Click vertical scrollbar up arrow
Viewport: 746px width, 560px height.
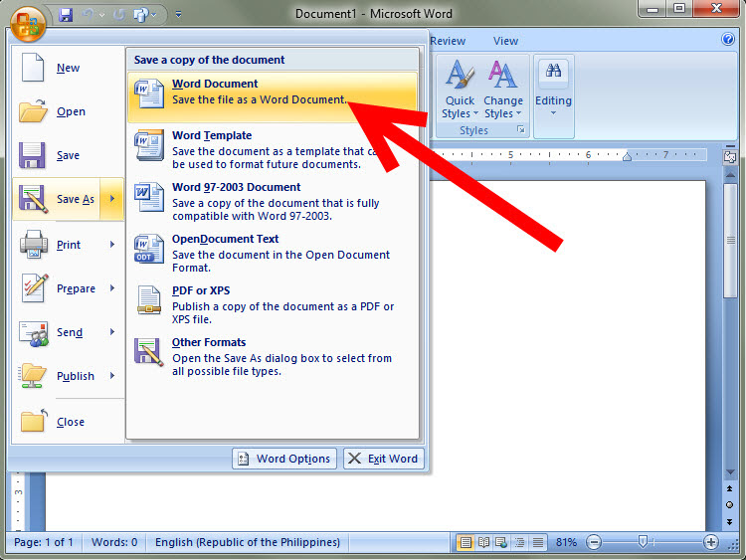click(730, 175)
